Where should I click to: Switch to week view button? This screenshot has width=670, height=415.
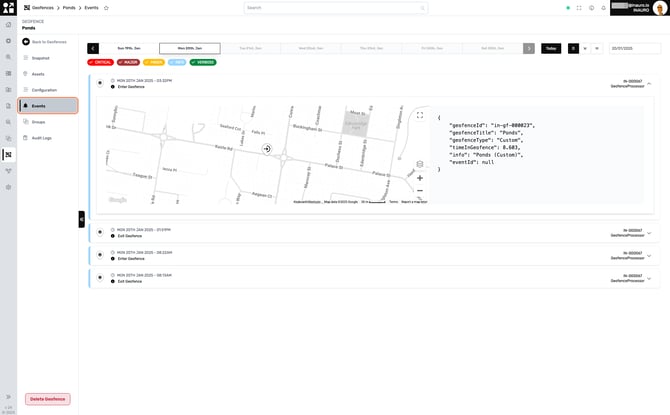point(585,48)
